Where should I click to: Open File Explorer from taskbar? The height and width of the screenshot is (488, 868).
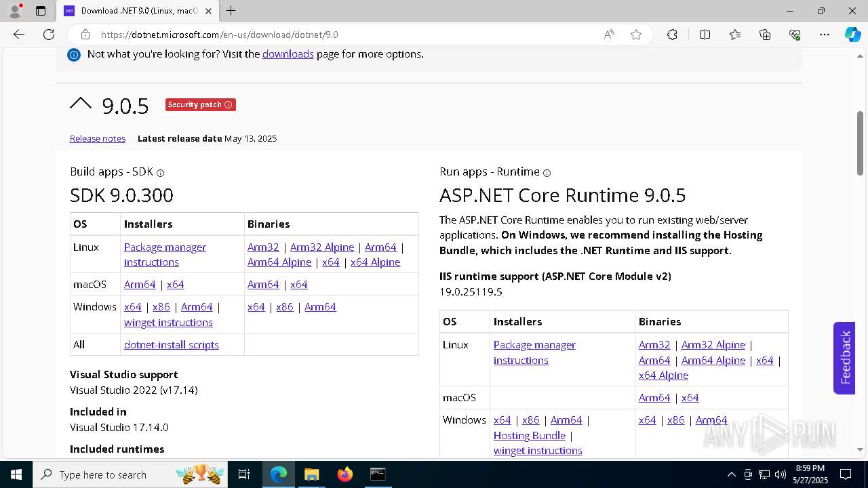(311, 474)
